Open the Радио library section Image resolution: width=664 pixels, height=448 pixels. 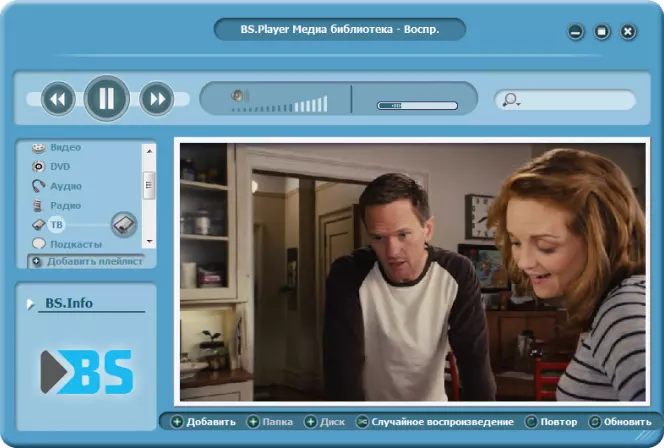coord(65,205)
